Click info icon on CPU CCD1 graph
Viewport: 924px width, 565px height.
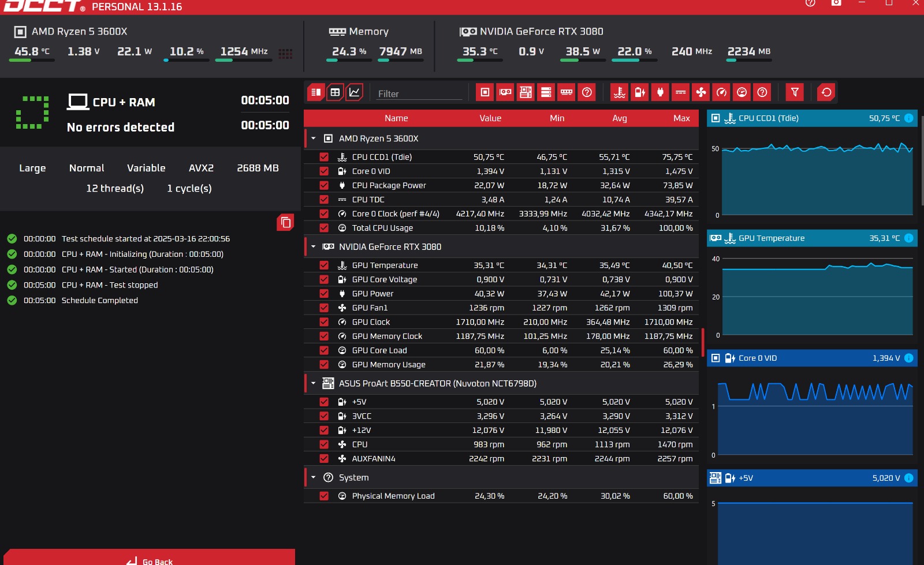(909, 118)
